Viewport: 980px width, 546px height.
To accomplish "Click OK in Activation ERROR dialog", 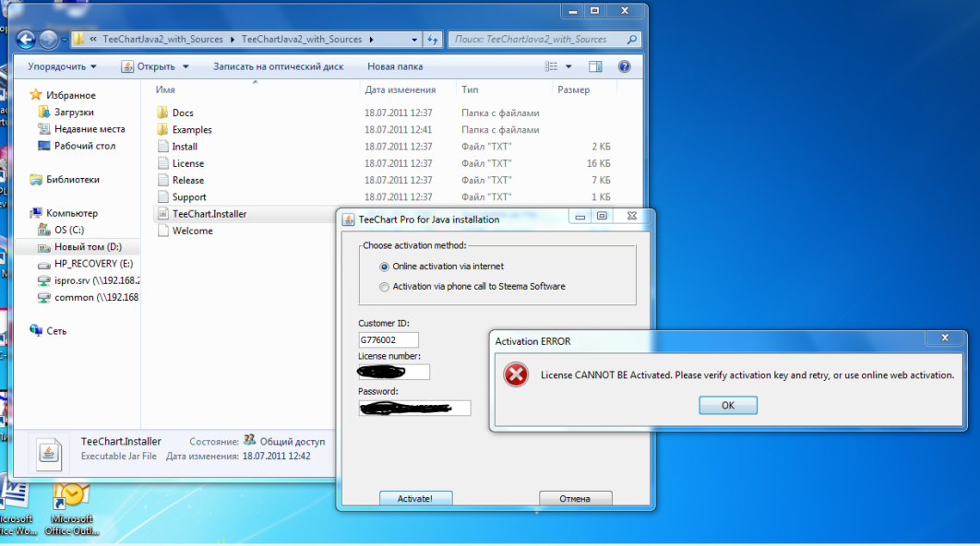I will tap(727, 406).
